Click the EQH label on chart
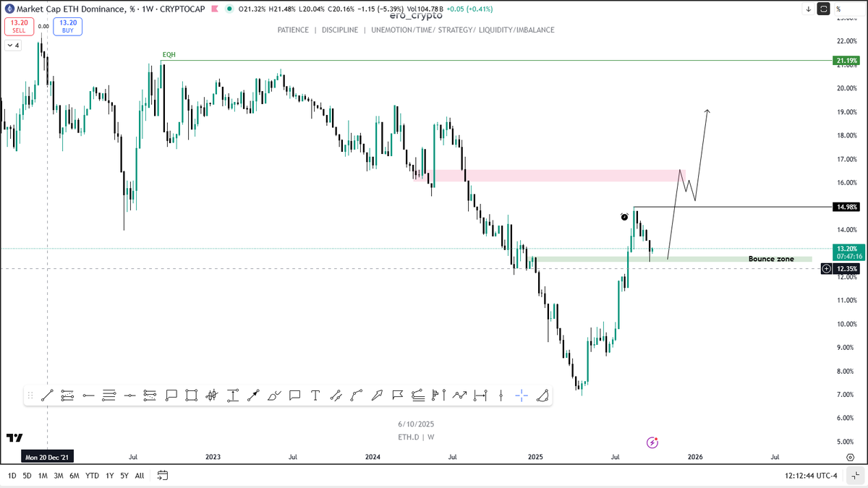This screenshot has width=868, height=488. 169,54
